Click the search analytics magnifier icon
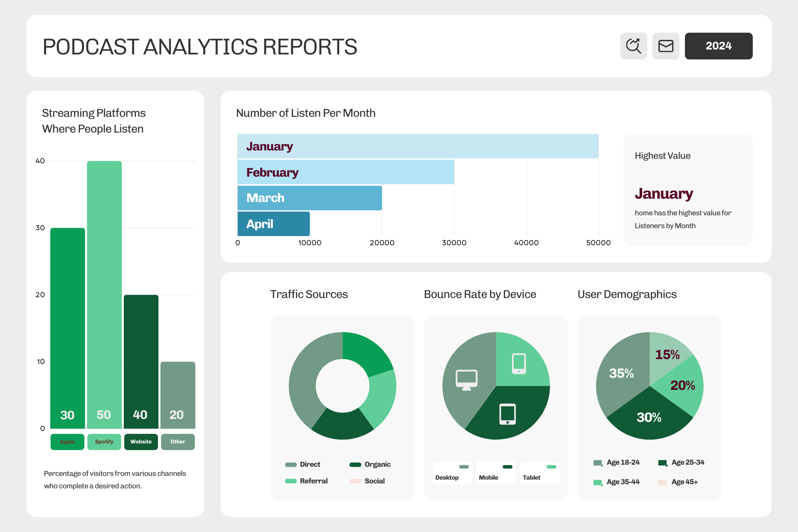 633,46
